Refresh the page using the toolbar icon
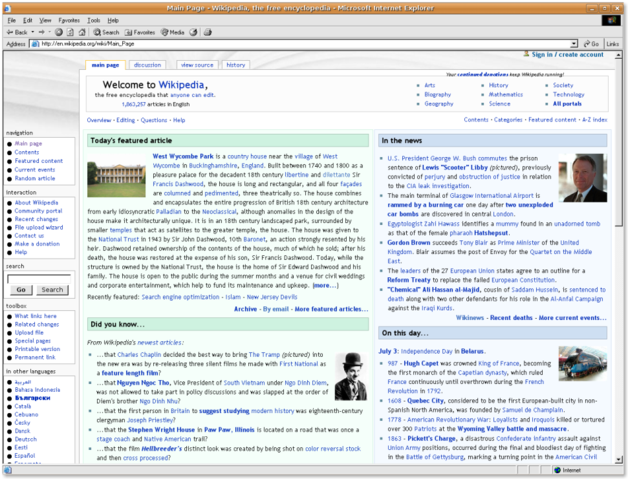This screenshot has height=479, width=628. [71, 32]
